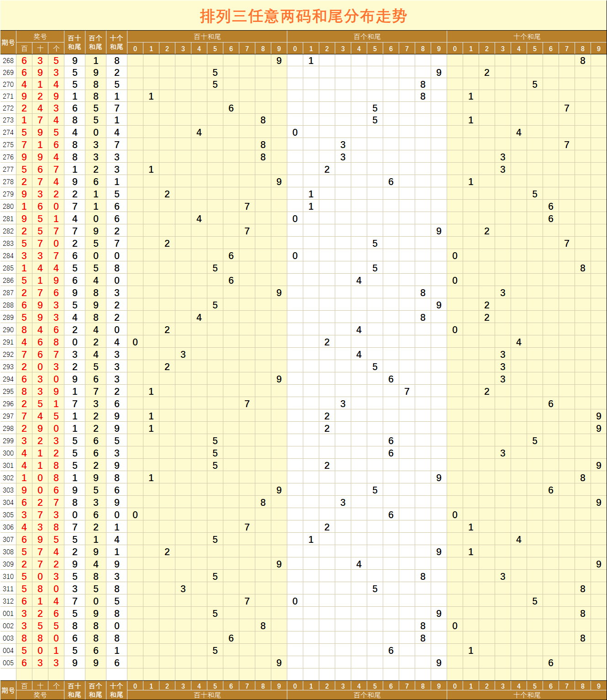
Task: Select the period number 294 row label
Action: (x=8, y=379)
